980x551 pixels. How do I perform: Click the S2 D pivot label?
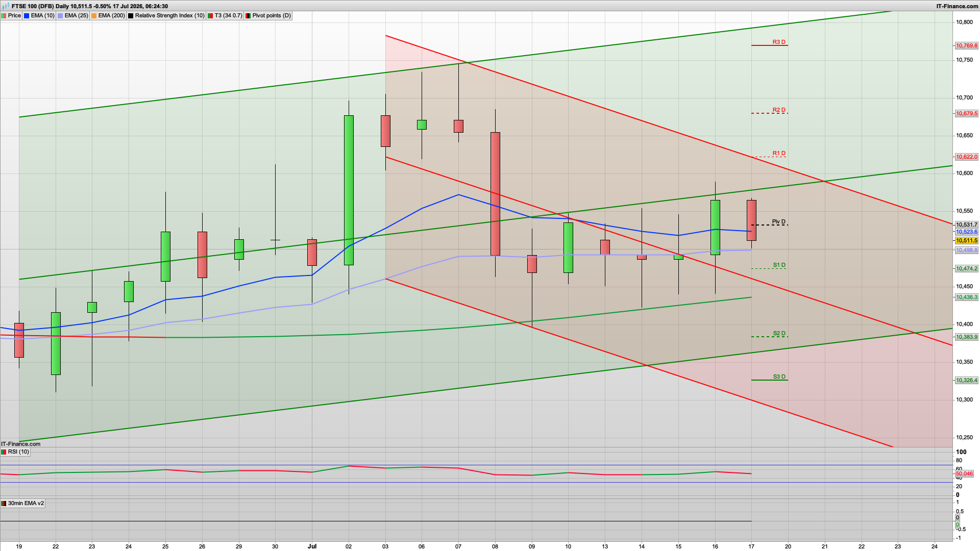pos(779,334)
